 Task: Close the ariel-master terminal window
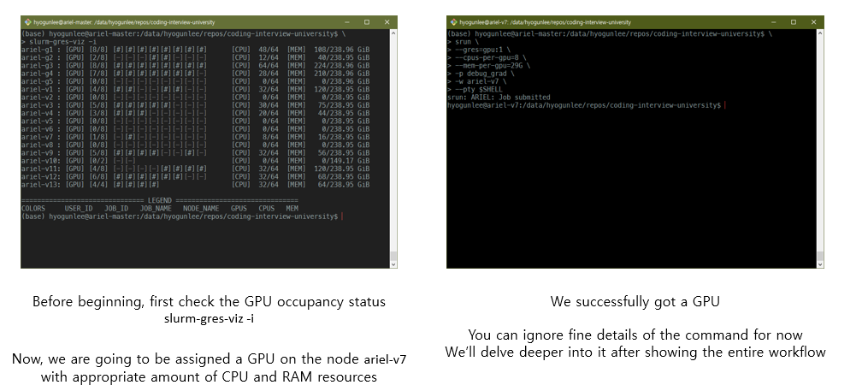coord(387,21)
